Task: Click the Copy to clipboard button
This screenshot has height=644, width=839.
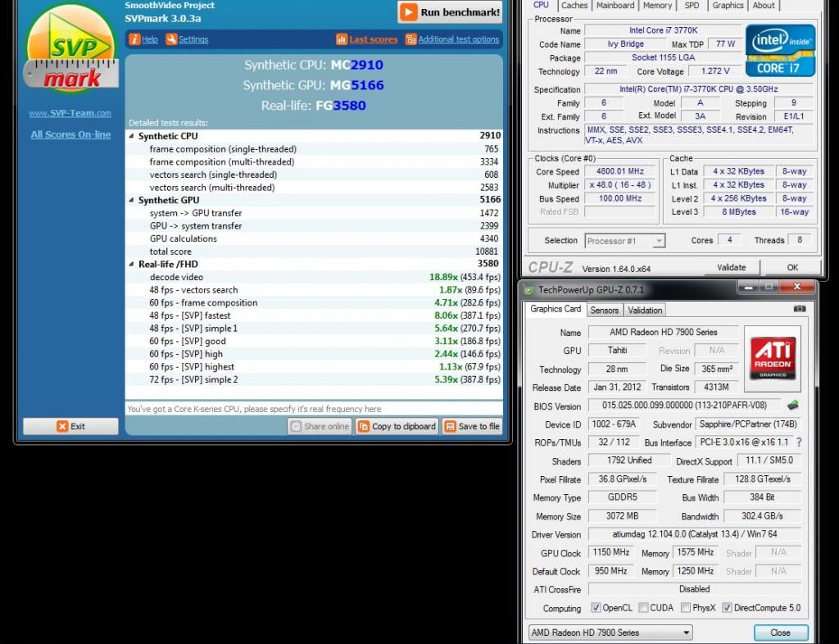Action: coord(397,426)
